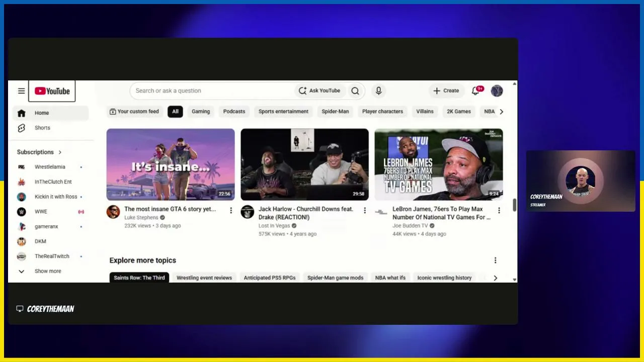Viewport: 644px width, 362px height.
Task: Click the Explore more topics heading
Action: 143,260
